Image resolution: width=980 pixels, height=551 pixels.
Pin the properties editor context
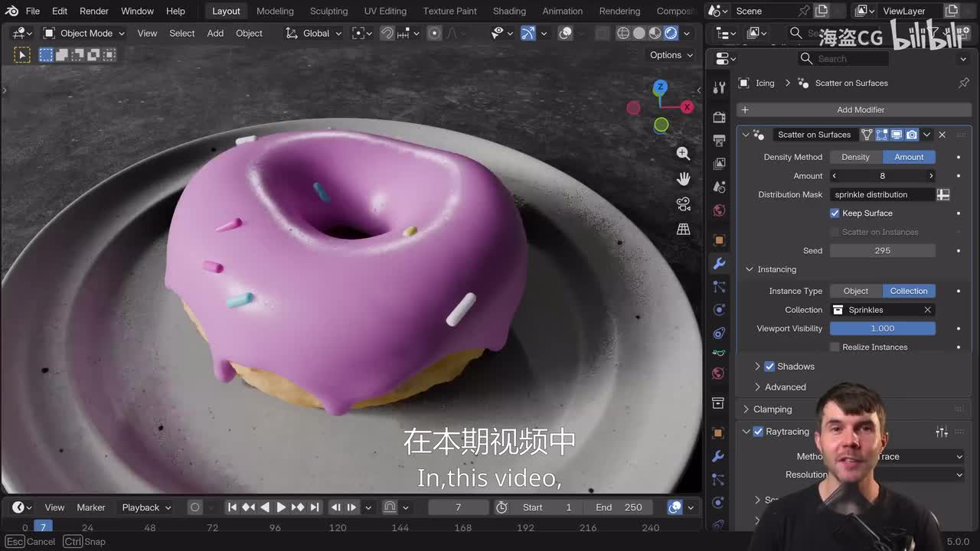tap(964, 83)
